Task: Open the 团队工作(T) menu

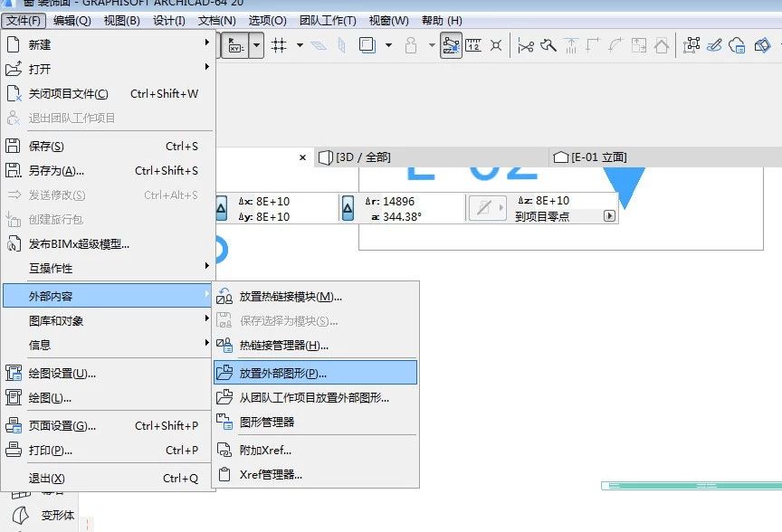Action: click(328, 21)
